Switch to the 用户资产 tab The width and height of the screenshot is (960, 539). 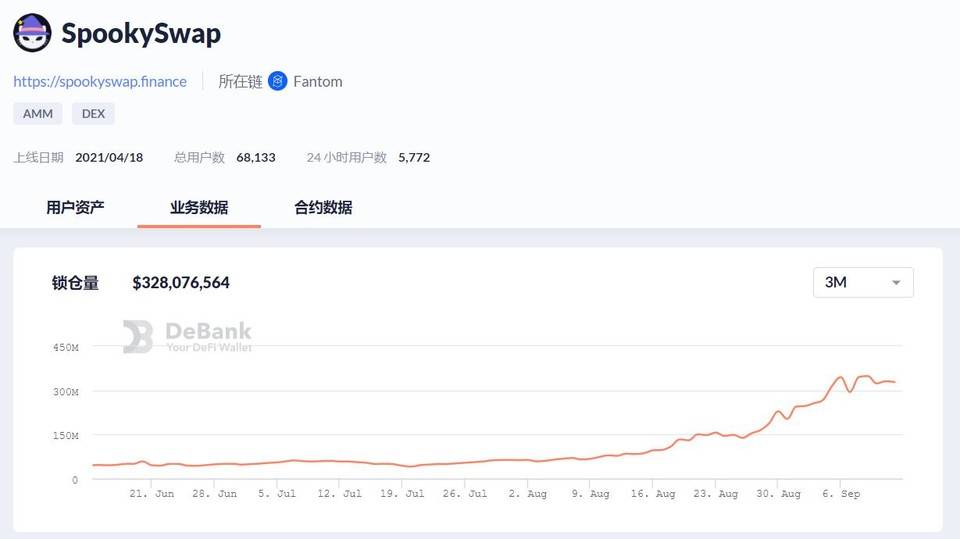75,207
